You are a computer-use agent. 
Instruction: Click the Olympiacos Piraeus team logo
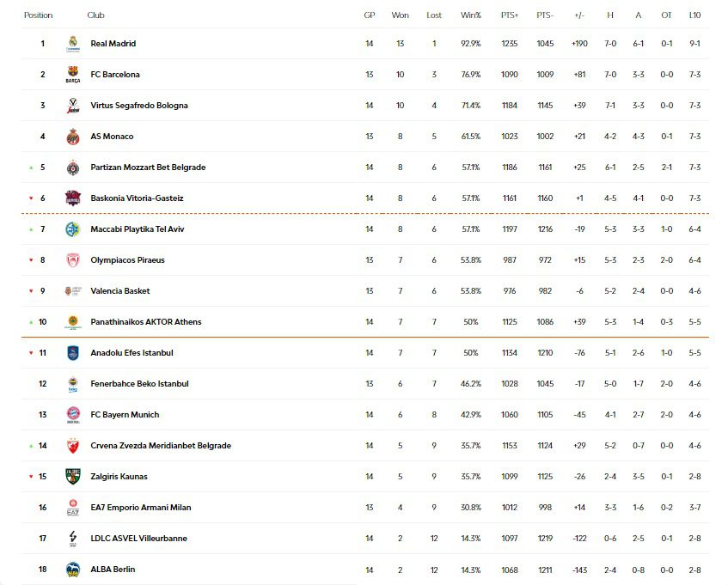point(73,260)
